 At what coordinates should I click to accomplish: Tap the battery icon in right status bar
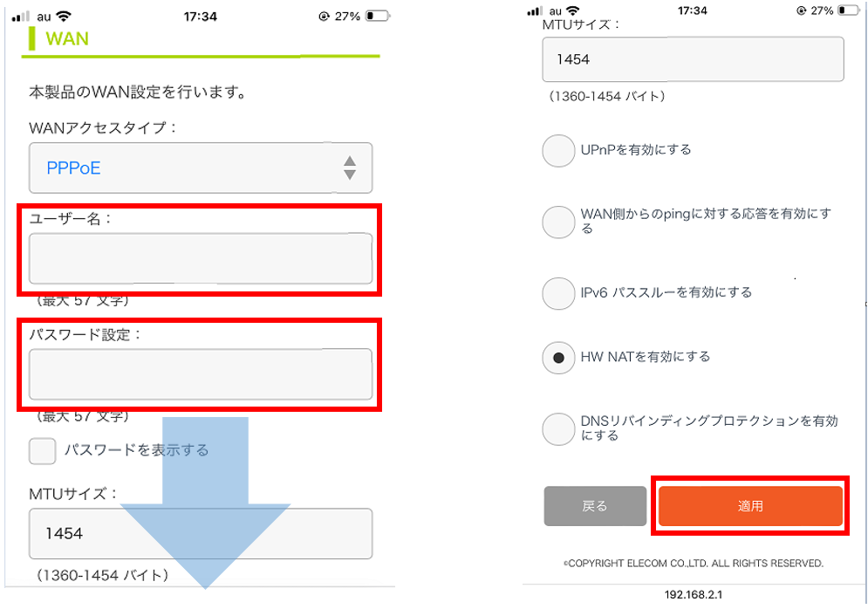849,10
